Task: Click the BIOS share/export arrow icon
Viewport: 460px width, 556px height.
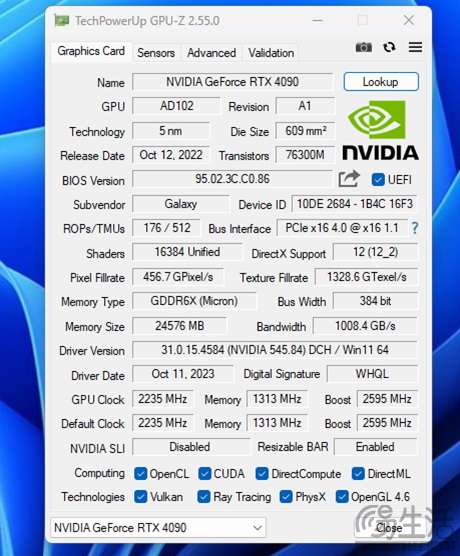Action: click(349, 179)
